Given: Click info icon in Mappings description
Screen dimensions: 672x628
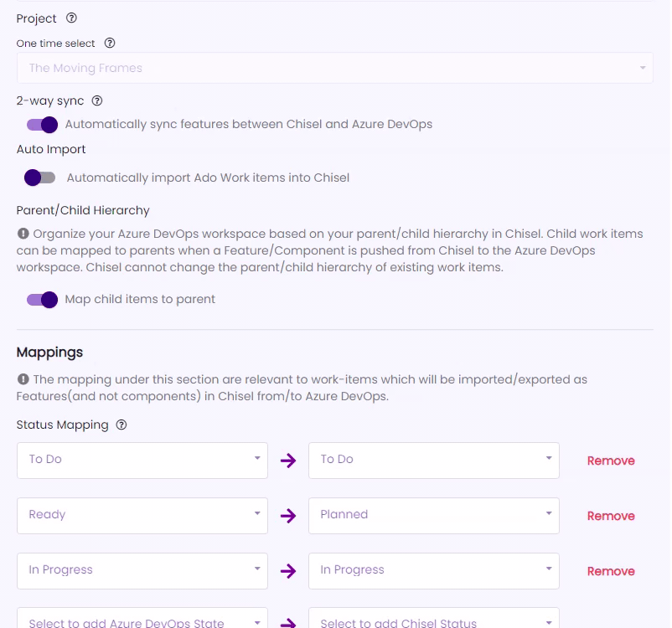Looking at the screenshot, I should [x=23, y=379].
